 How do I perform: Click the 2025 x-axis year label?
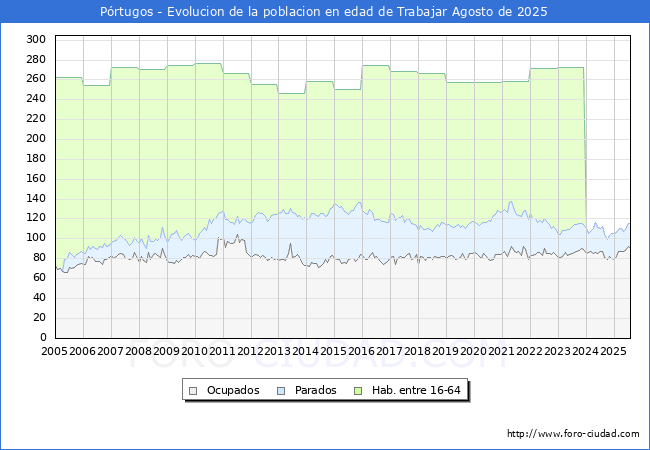613,351
